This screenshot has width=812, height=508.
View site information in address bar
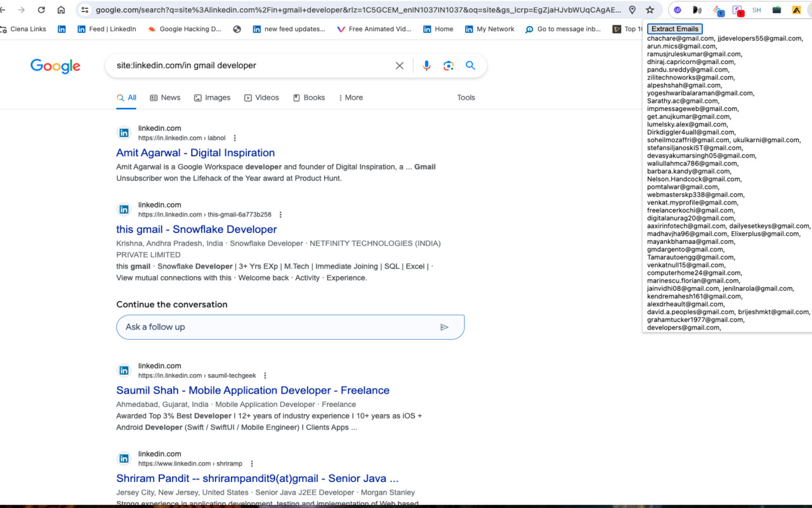(x=85, y=10)
